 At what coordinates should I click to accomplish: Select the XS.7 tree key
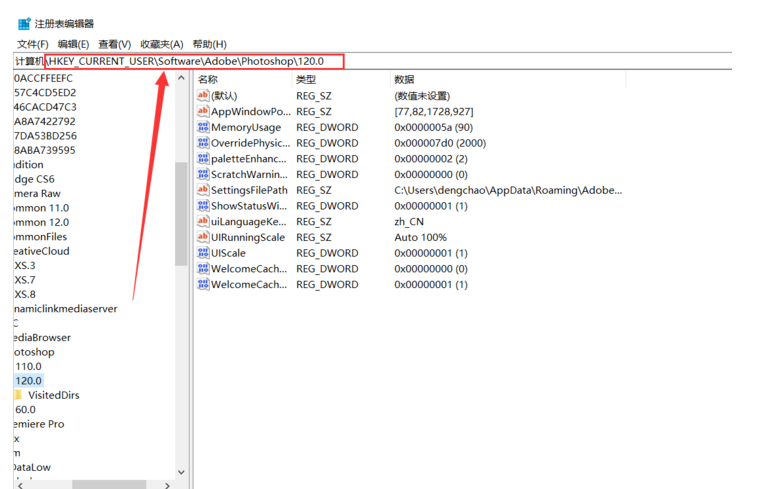25,280
